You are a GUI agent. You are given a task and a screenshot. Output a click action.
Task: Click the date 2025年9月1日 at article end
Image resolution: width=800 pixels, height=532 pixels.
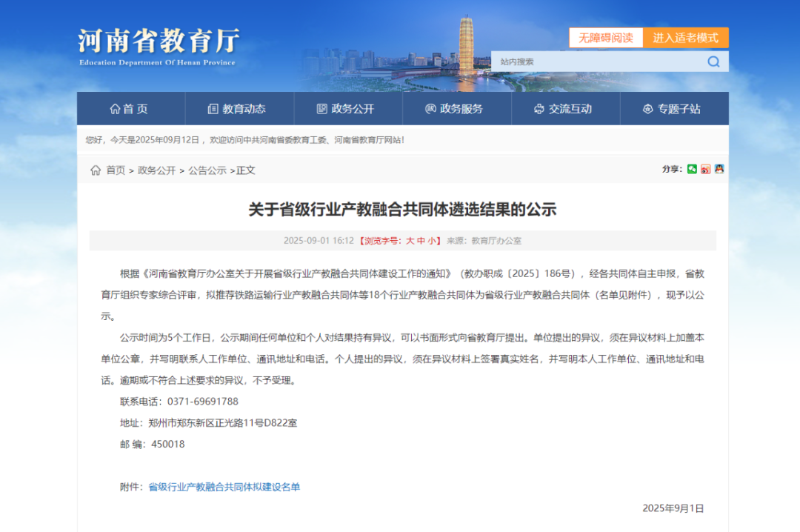click(x=673, y=508)
